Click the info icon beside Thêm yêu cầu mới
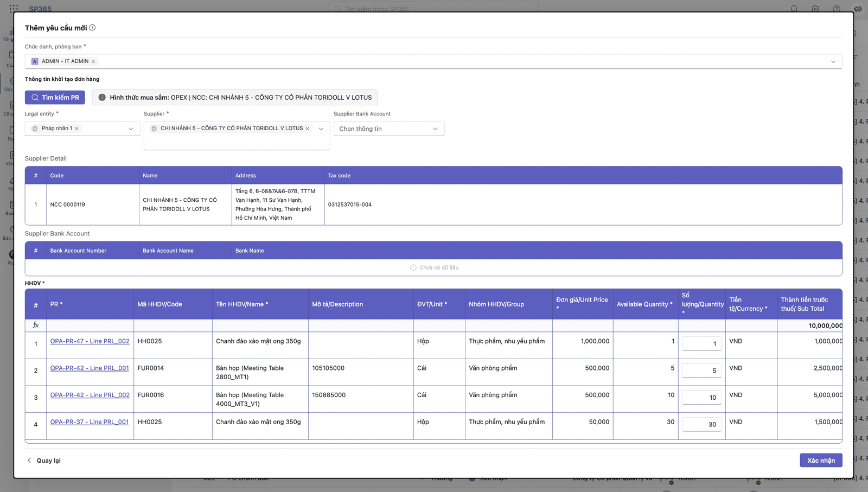Viewport: 868px width, 492px height. pyautogui.click(x=92, y=28)
